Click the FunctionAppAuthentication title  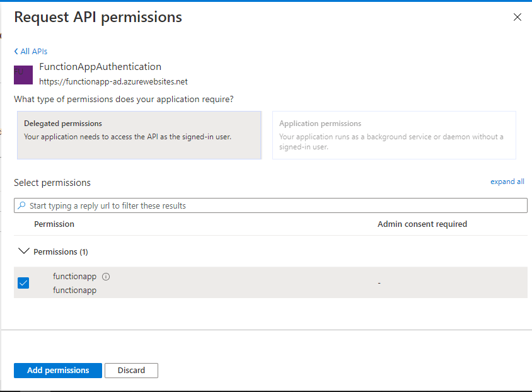pyautogui.click(x=100, y=67)
